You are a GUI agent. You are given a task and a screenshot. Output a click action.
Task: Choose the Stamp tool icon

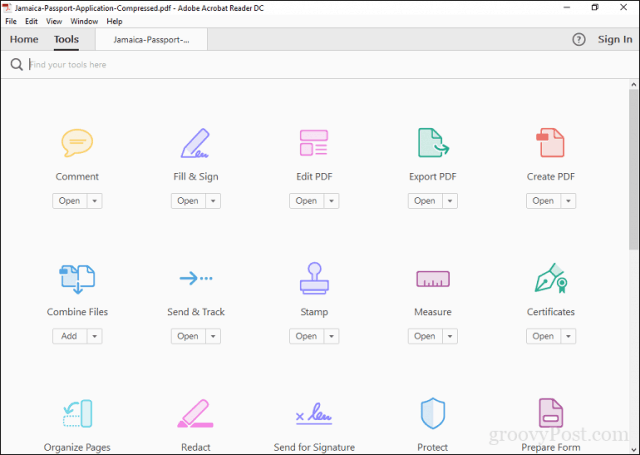(x=314, y=278)
